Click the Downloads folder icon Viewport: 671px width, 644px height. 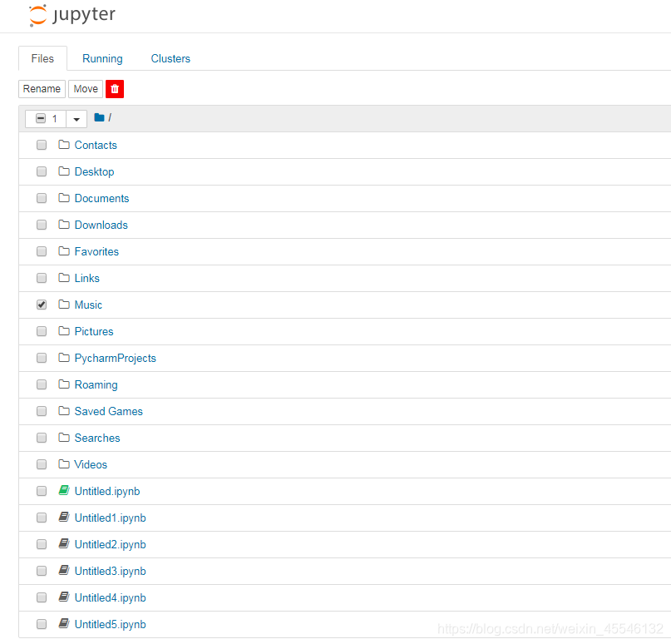tap(64, 225)
